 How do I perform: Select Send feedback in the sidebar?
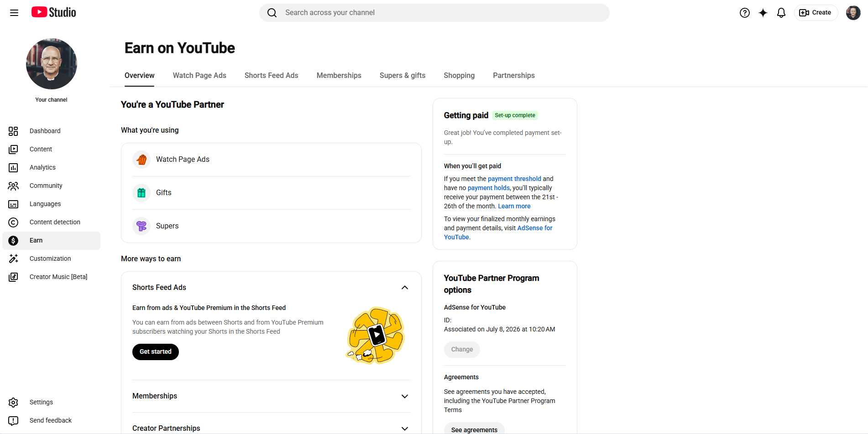[x=51, y=421]
